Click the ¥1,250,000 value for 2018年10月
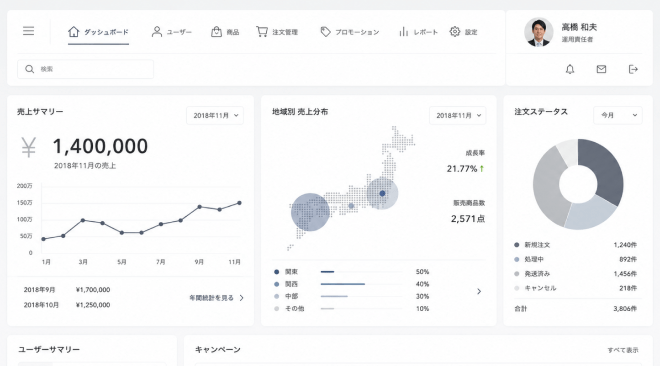Image resolution: width=660 pixels, height=366 pixels. coord(93,305)
